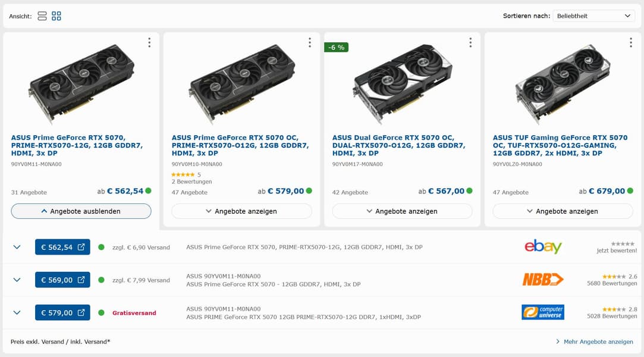Show offers for ASUS TUF Gaming RTX 5070

pos(563,211)
